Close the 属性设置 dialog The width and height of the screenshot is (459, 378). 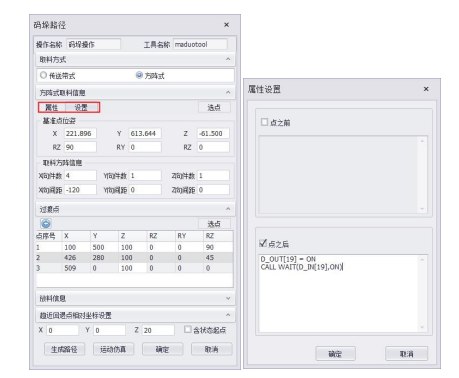(x=426, y=89)
